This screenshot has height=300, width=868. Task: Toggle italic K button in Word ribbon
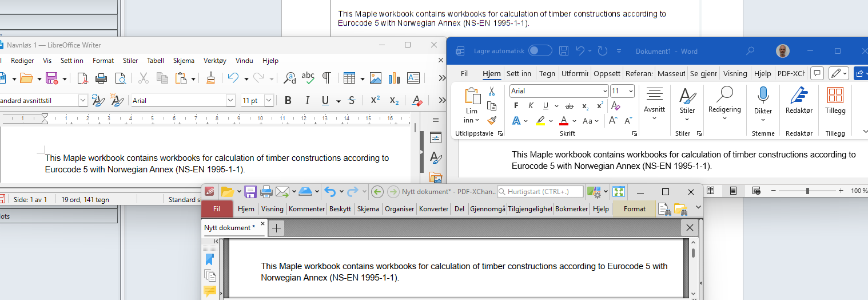pos(531,106)
